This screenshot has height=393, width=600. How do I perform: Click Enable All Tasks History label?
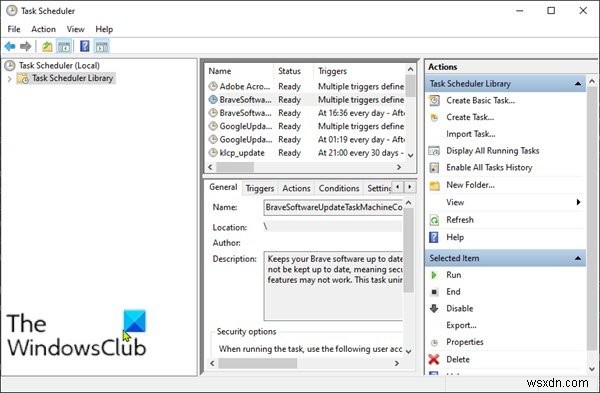tap(489, 168)
